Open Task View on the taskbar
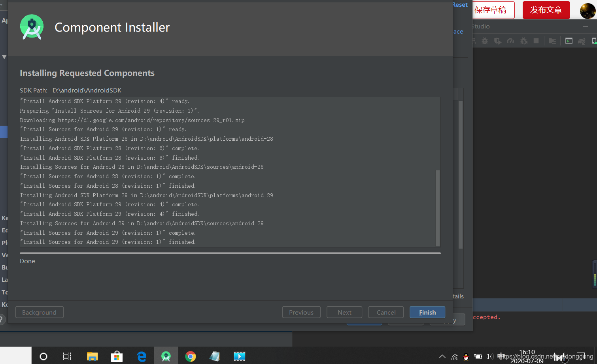The height and width of the screenshot is (364, 597). (67, 356)
